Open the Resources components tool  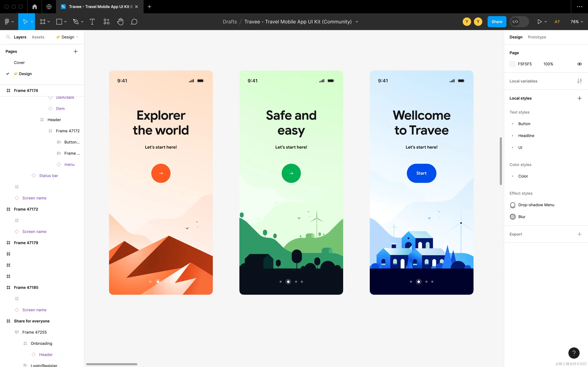[x=106, y=22]
